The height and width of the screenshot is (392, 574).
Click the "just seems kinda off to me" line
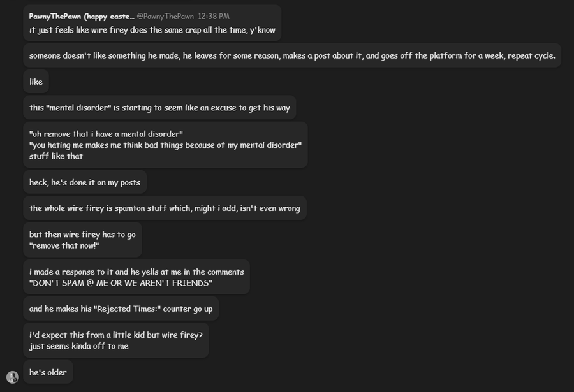click(x=78, y=346)
